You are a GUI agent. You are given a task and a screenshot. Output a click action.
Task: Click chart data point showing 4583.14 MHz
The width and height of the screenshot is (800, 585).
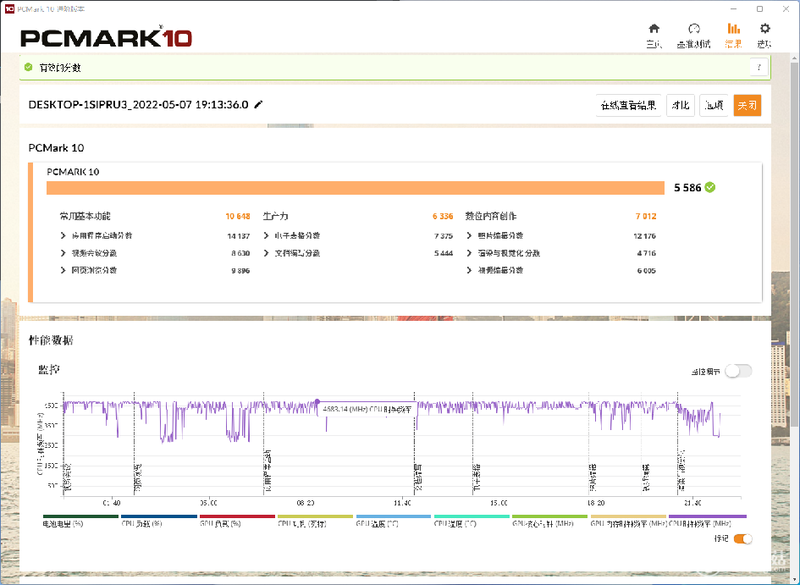click(x=317, y=402)
